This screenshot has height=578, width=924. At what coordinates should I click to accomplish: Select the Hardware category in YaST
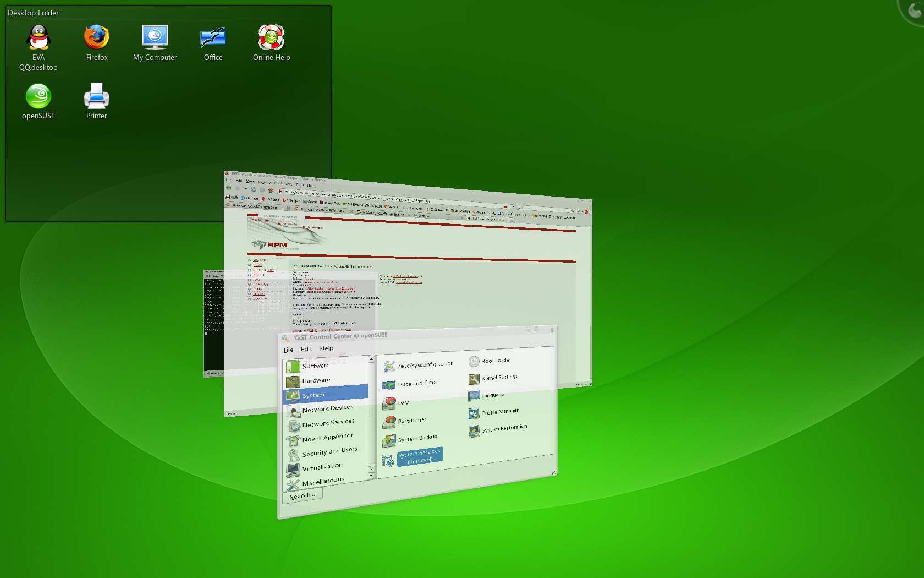point(326,380)
